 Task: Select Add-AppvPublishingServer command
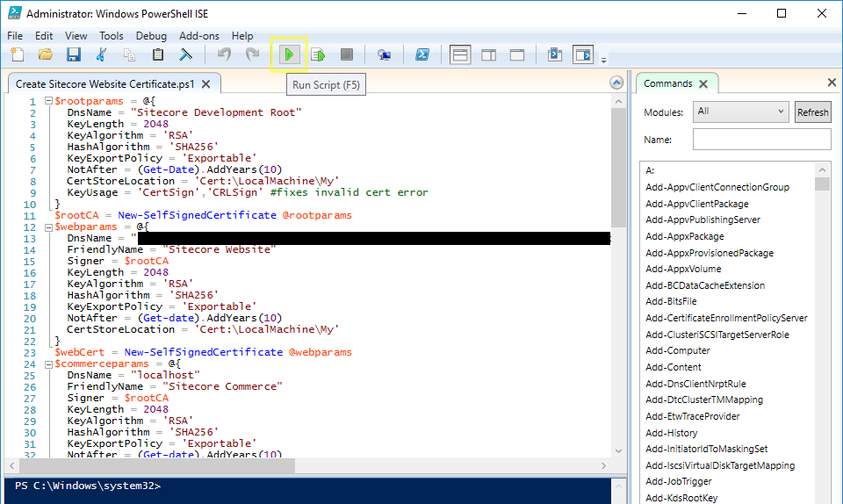click(x=703, y=220)
